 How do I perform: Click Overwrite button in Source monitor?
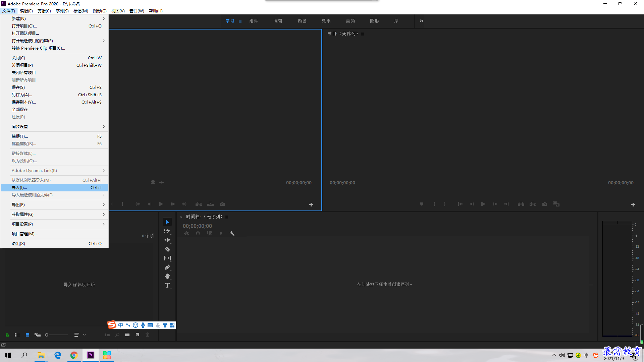click(210, 204)
